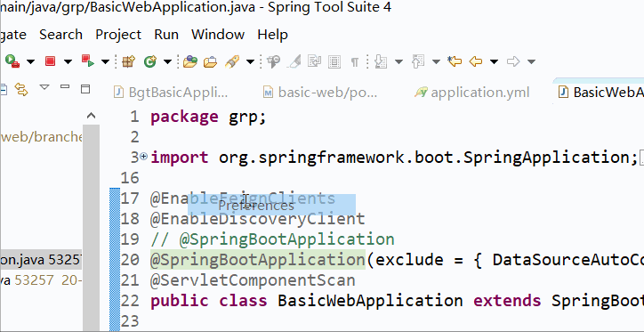The image size is (644, 332).
Task: Click on BasicWebApplication class name line 22
Action: [x=370, y=301]
